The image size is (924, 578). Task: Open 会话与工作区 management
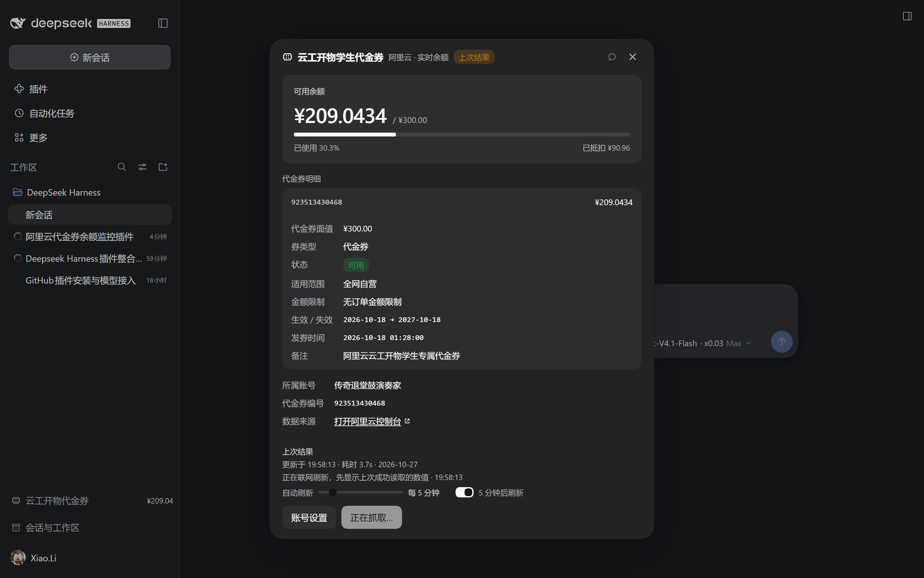pos(90,528)
